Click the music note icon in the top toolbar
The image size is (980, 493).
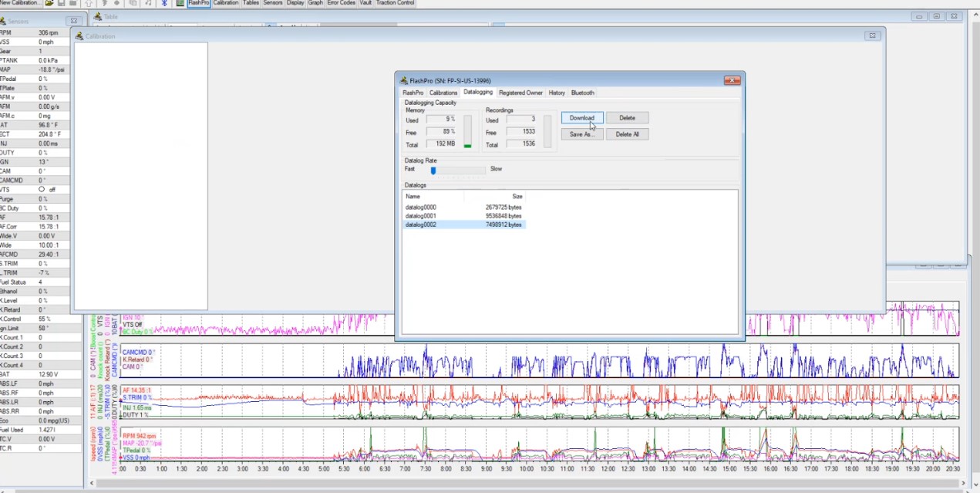(x=148, y=3)
